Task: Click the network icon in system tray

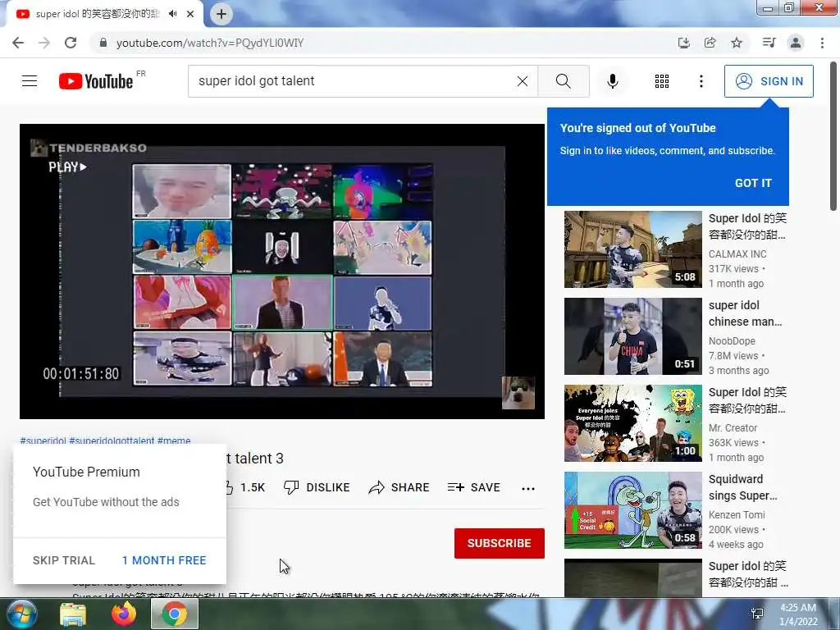Action: click(757, 614)
